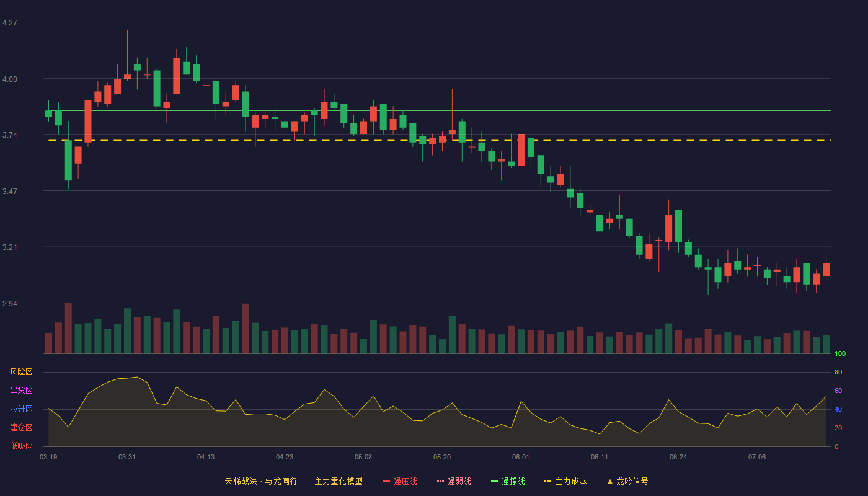Image resolution: width=868 pixels, height=496 pixels.
Task: Click the green horizontal support line
Action: pyautogui.click(x=440, y=110)
